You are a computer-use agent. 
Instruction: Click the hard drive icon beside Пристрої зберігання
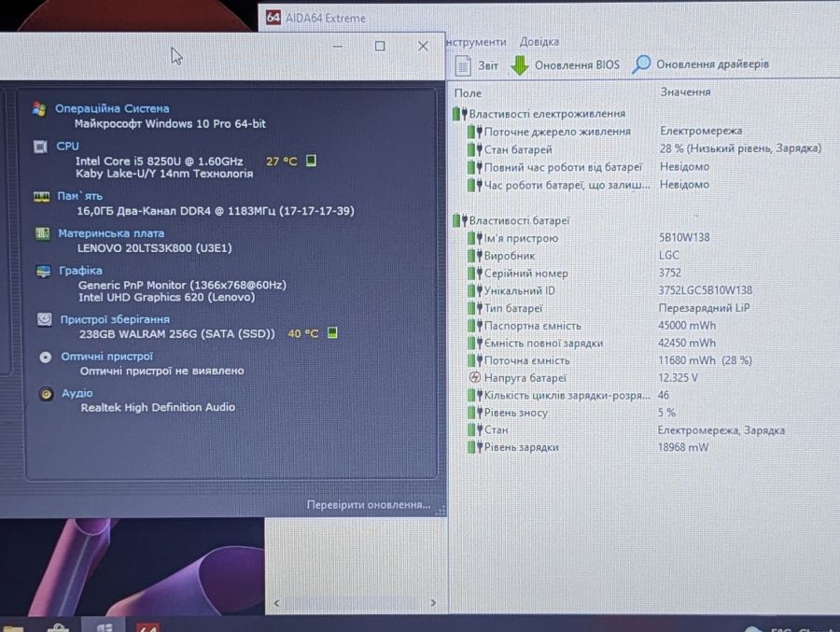click(x=45, y=320)
